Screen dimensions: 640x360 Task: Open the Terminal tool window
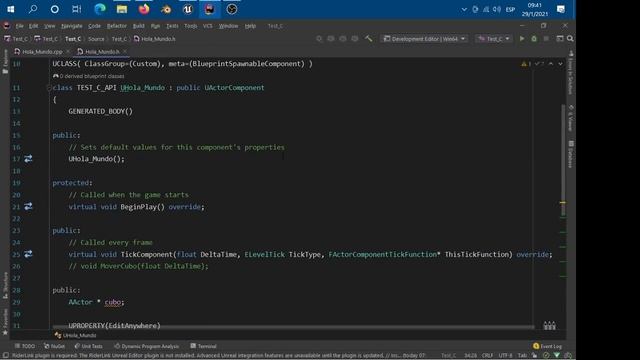pos(203,346)
